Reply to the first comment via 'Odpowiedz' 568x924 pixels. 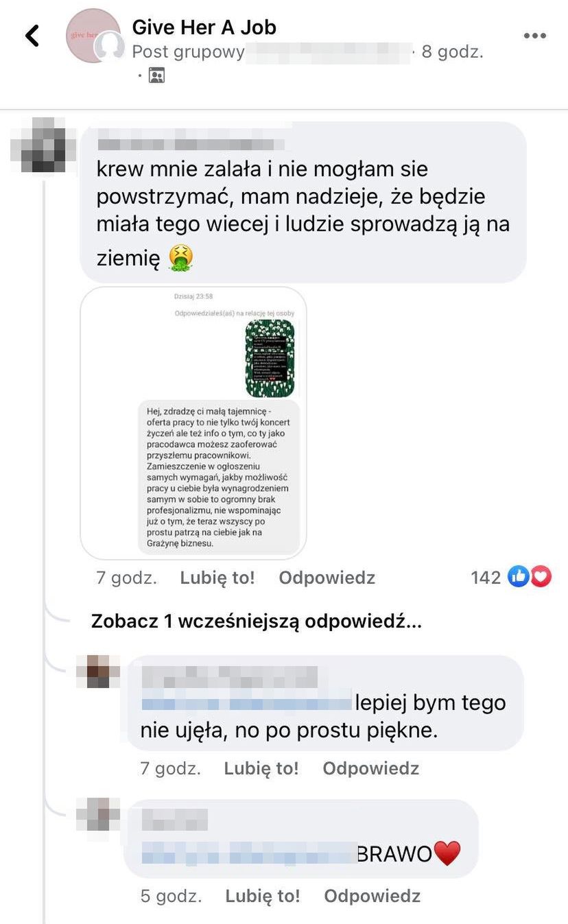pyautogui.click(x=327, y=578)
